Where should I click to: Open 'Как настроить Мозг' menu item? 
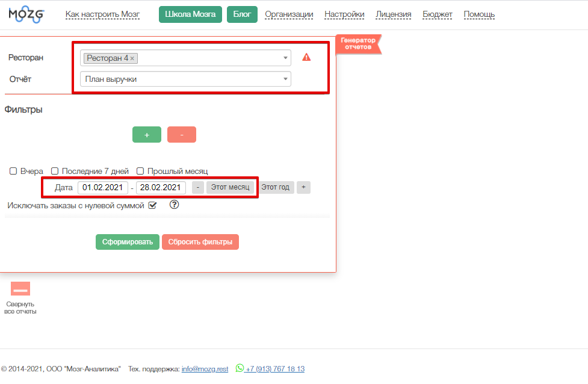point(102,14)
